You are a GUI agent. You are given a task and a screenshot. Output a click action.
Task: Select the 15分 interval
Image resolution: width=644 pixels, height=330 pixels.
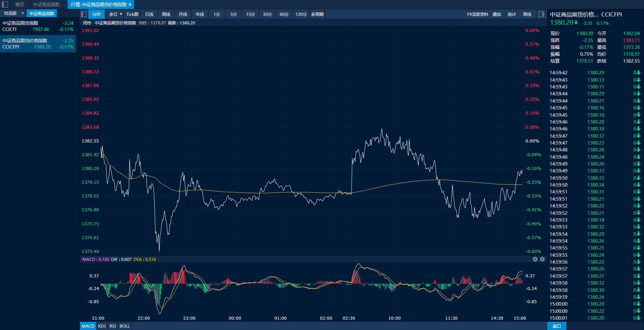pos(250,14)
